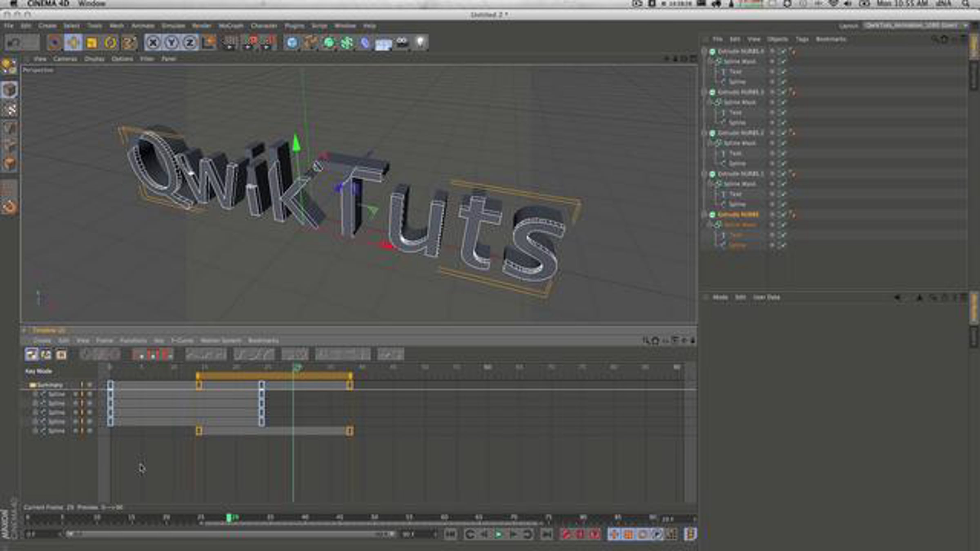Toggle X axis lock

click(x=153, y=42)
